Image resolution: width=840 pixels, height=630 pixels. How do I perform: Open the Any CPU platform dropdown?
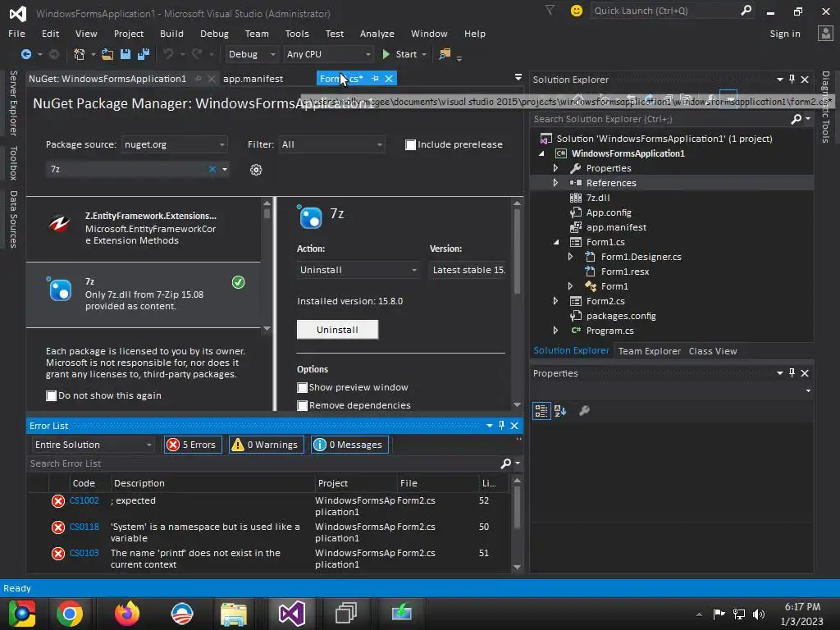coord(328,54)
